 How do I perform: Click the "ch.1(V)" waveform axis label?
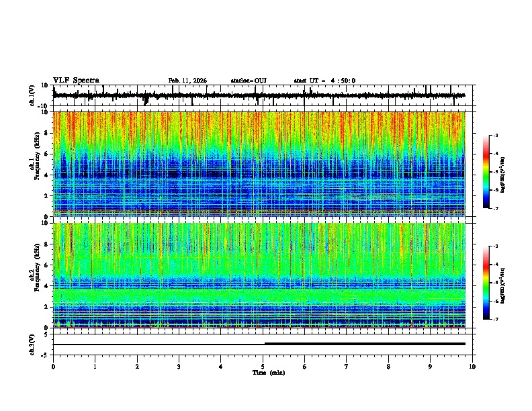coord(32,95)
